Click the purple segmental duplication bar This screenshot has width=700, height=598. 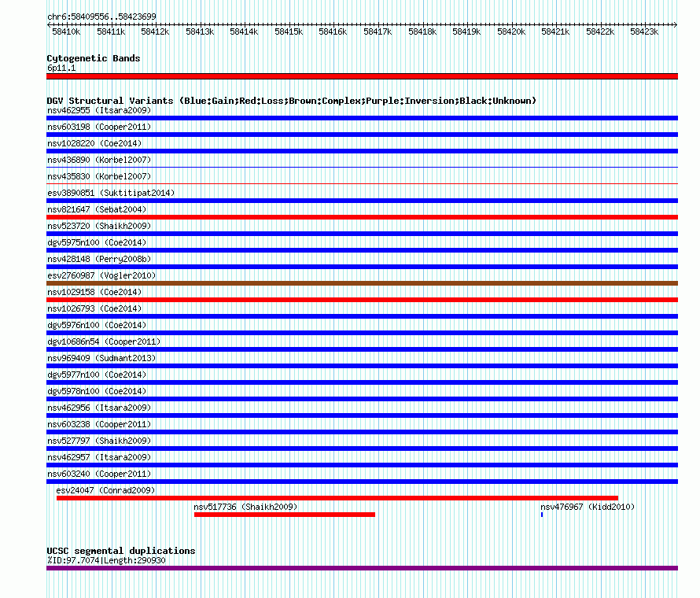coord(362,568)
